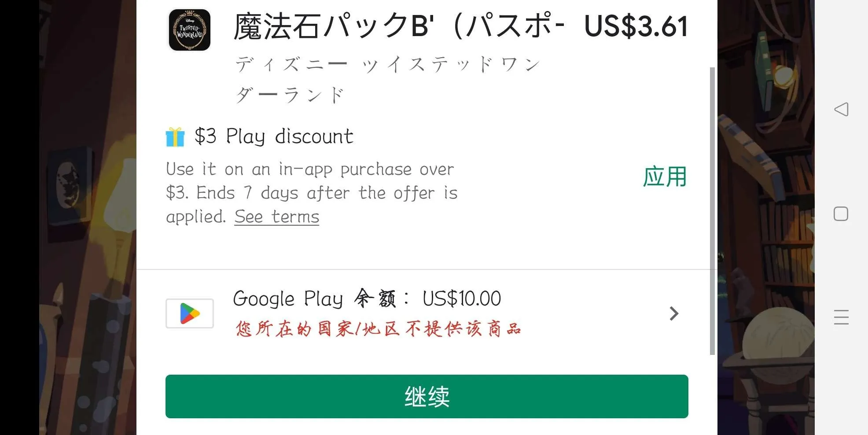This screenshot has height=435, width=868.
Task: Apply the discount with 应用 button
Action: [x=665, y=177]
